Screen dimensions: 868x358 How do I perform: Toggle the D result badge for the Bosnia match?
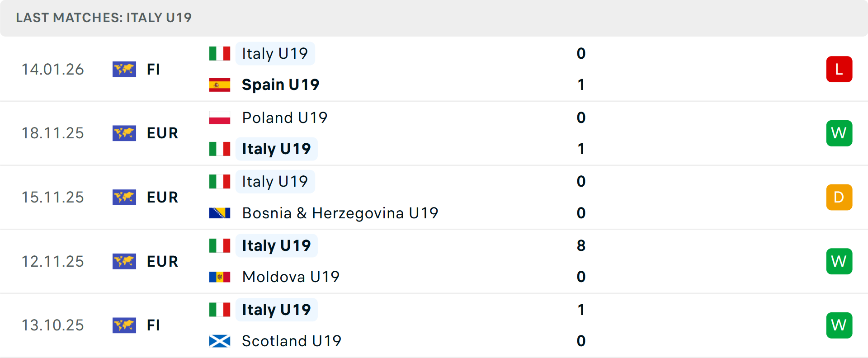point(839,197)
